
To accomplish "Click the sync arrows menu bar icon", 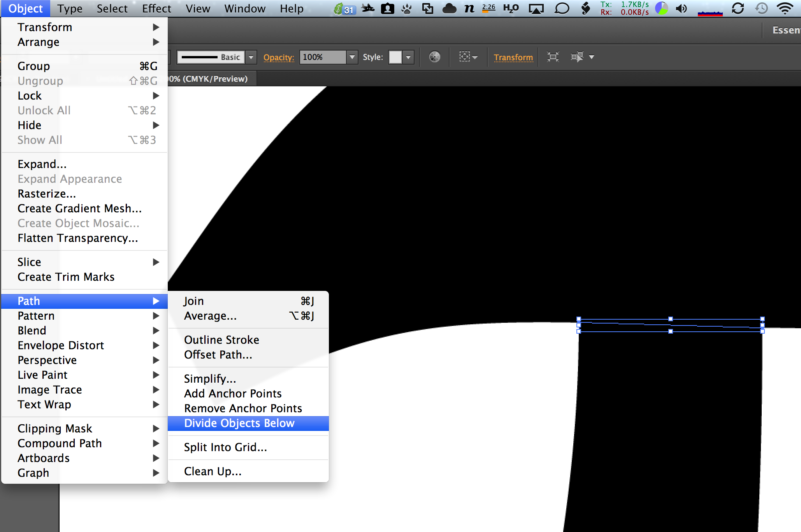I will click(738, 8).
